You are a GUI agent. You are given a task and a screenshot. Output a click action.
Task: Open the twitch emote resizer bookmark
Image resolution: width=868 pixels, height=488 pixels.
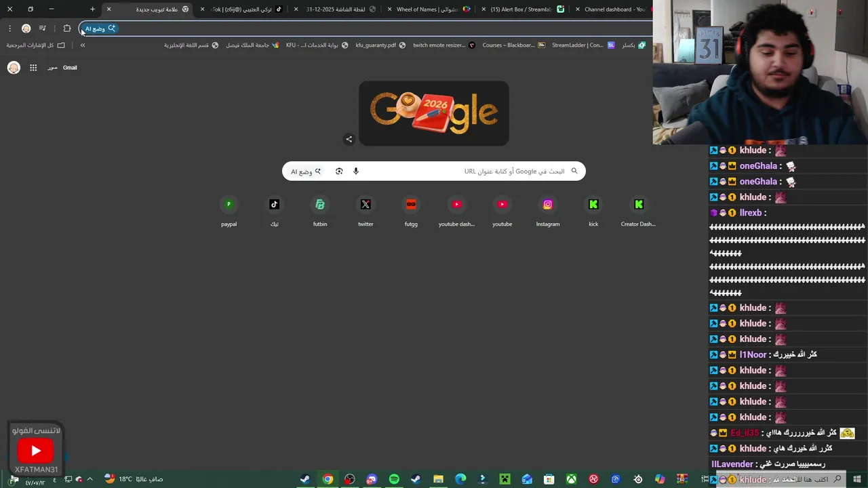coord(444,45)
